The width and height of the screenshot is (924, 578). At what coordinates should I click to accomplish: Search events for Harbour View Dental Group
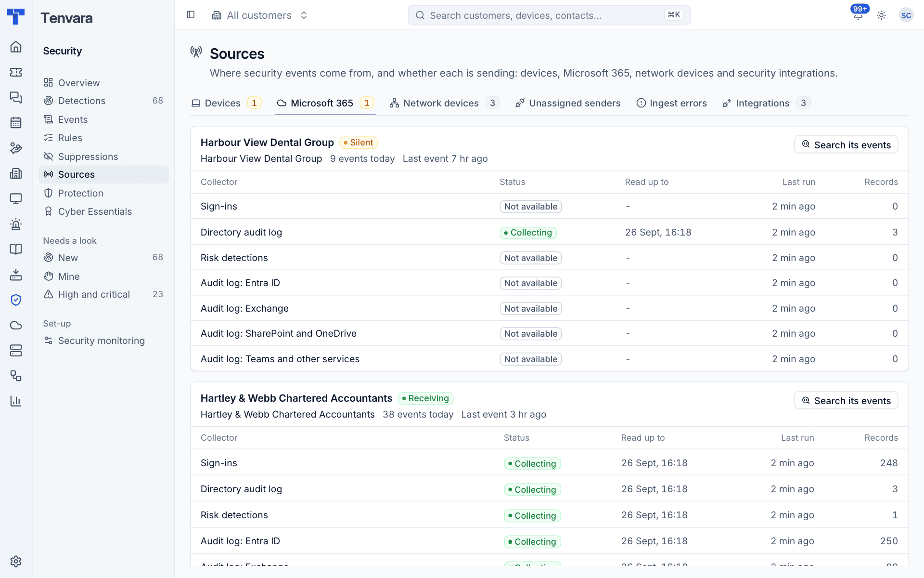846,144
